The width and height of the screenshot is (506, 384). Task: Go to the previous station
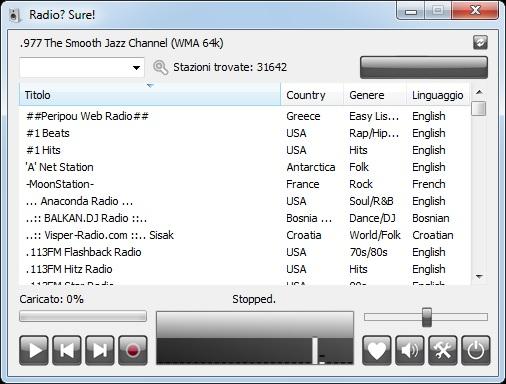coord(67,350)
